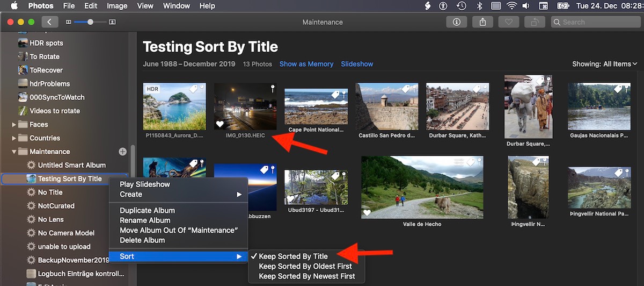Toggle favorite heart on IMG_0130.HEIC photo

tap(219, 124)
